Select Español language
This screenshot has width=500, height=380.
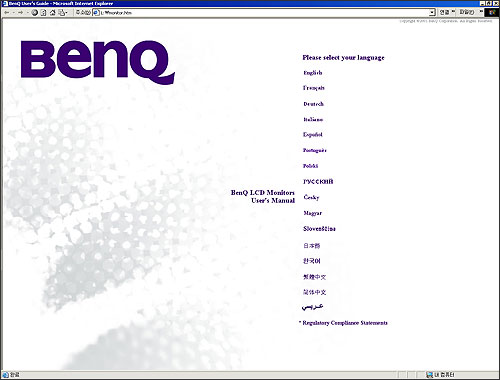[x=313, y=135]
